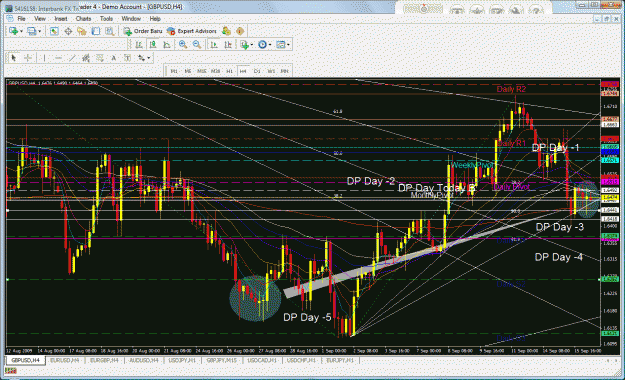Switch timeframe to MN monthly
Screen dimensions: 625x380
point(284,71)
